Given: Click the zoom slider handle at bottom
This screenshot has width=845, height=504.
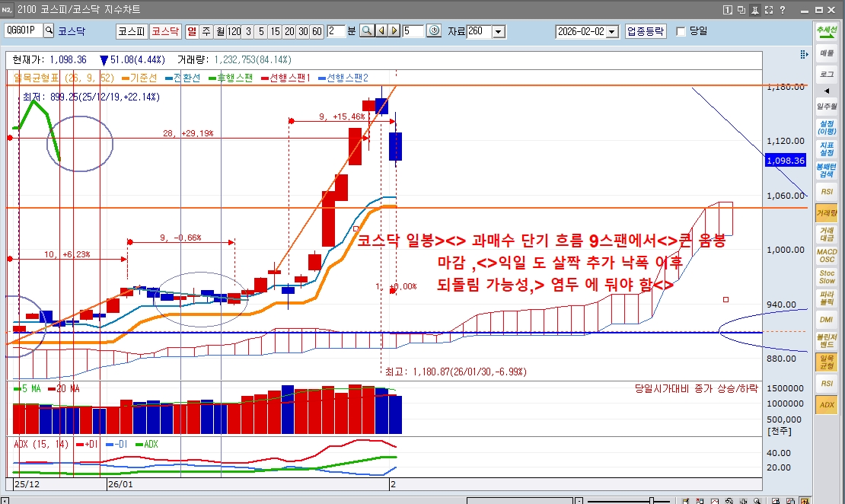Looking at the screenshot, I should pos(652,501).
